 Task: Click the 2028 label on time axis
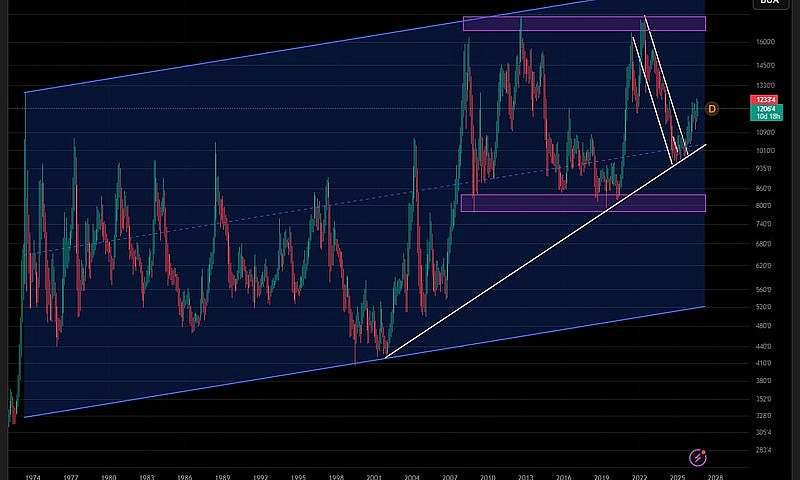coord(715,477)
